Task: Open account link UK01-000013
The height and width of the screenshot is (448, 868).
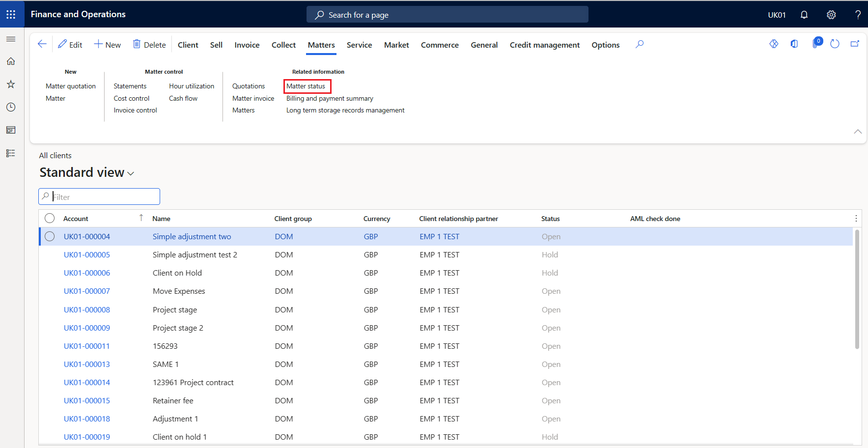Action: click(x=87, y=364)
